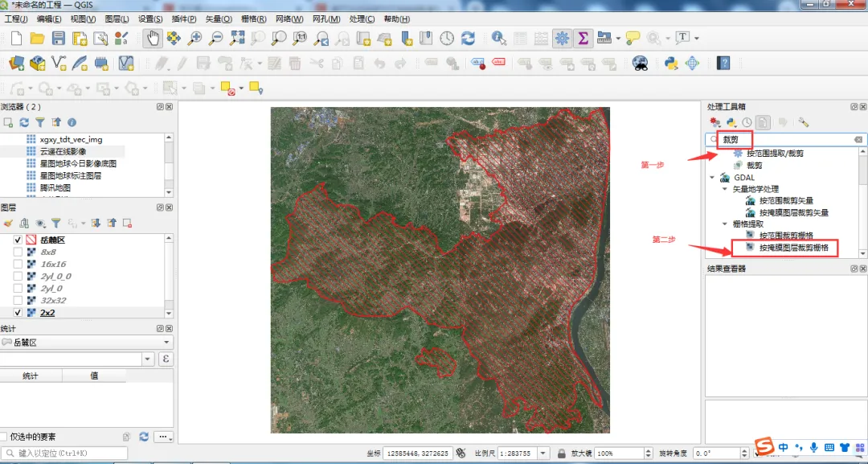Click the Statistical Summary sigma icon
This screenshot has width=868, height=464.
point(583,39)
